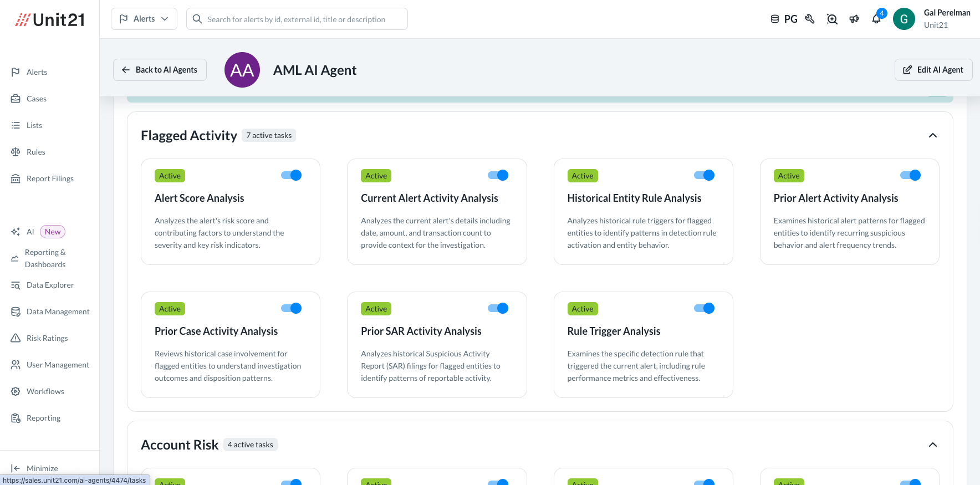Screen dimensions: 980x485
Task: Click the New badge beside AI
Action: [x=53, y=232]
